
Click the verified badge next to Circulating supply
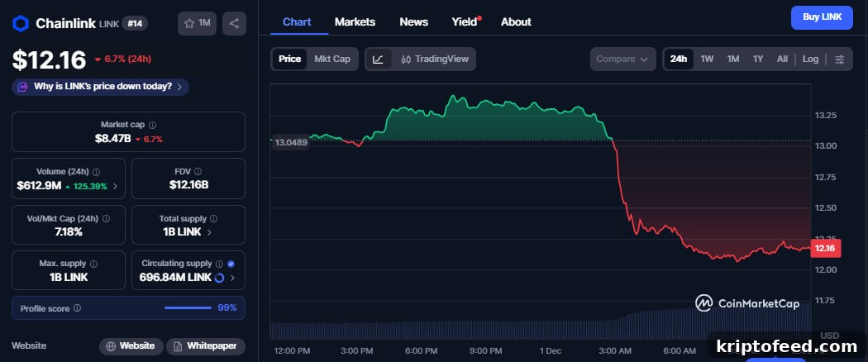(x=231, y=264)
